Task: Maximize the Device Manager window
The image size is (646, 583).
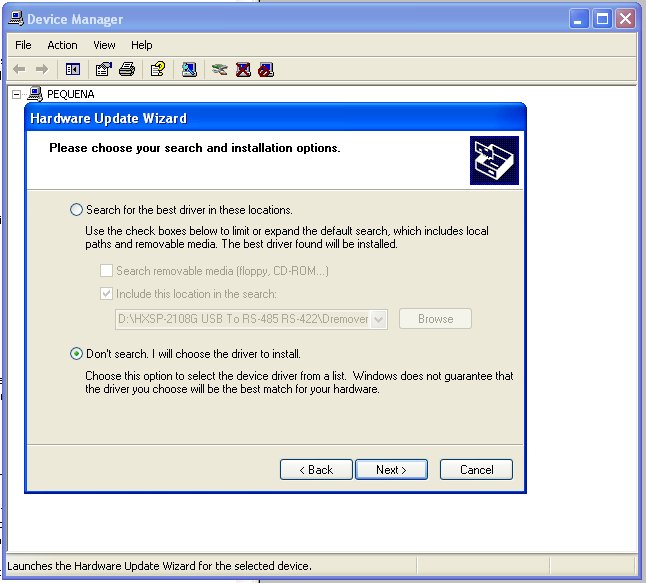Action: pyautogui.click(x=602, y=19)
